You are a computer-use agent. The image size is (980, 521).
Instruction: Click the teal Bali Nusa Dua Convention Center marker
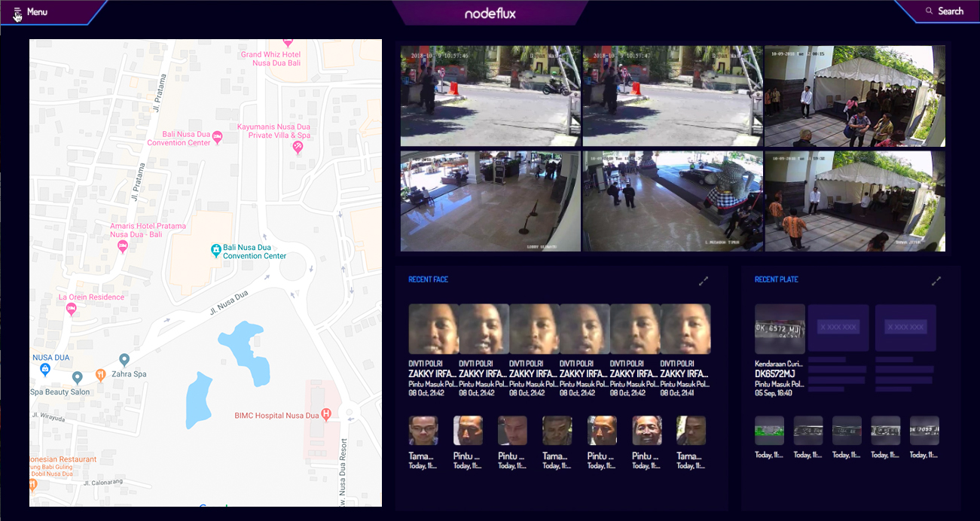click(215, 250)
